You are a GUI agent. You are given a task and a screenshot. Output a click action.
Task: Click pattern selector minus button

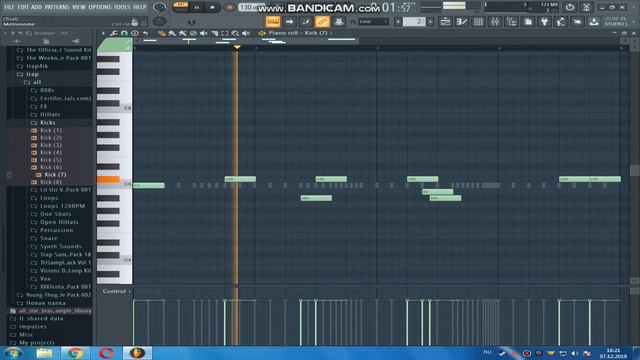click(398, 21)
